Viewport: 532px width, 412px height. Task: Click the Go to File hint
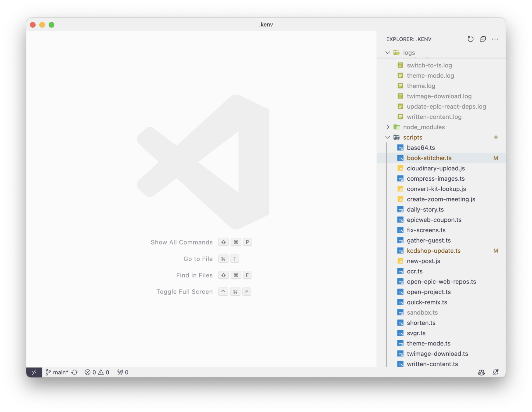pyautogui.click(x=198, y=259)
